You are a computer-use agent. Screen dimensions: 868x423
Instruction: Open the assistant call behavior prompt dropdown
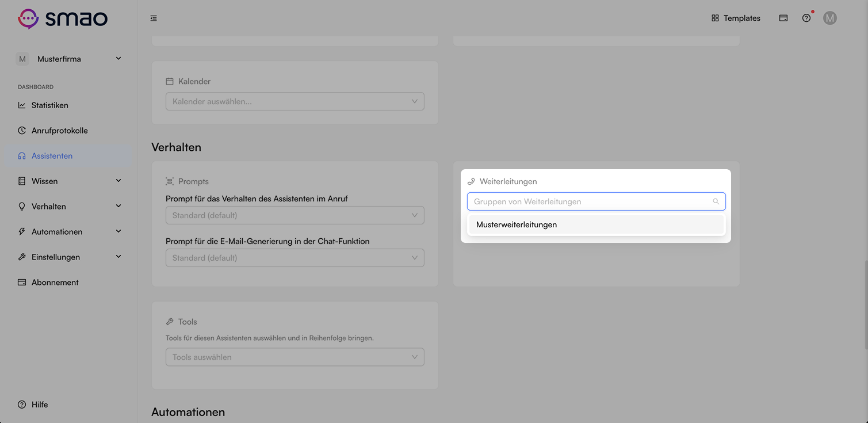click(295, 215)
